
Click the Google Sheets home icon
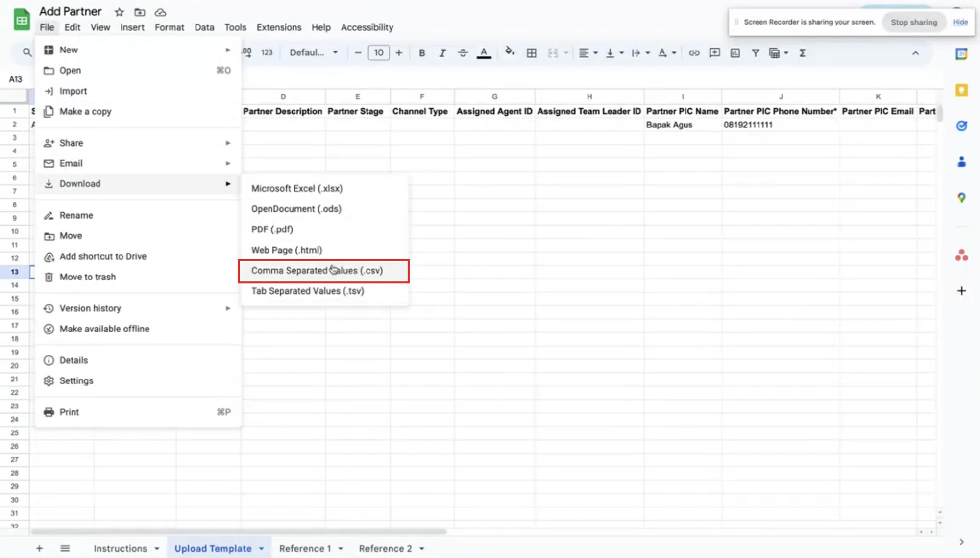pos(22,20)
